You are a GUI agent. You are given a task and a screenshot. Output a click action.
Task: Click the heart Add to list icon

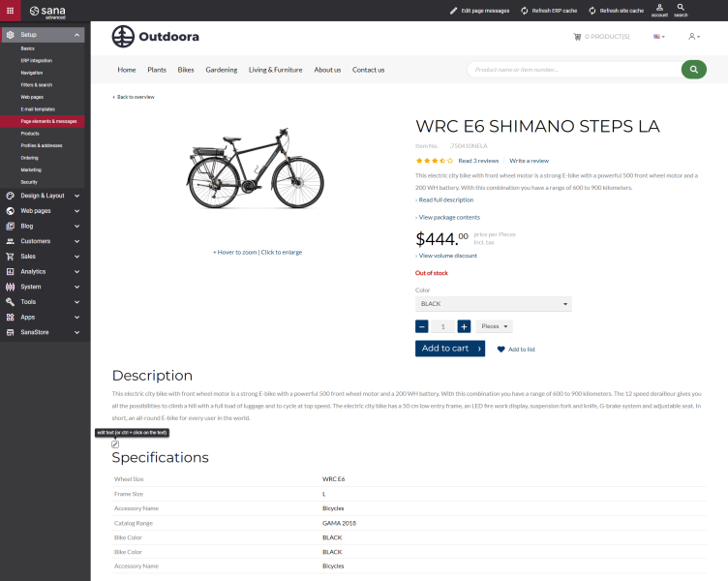click(500, 350)
